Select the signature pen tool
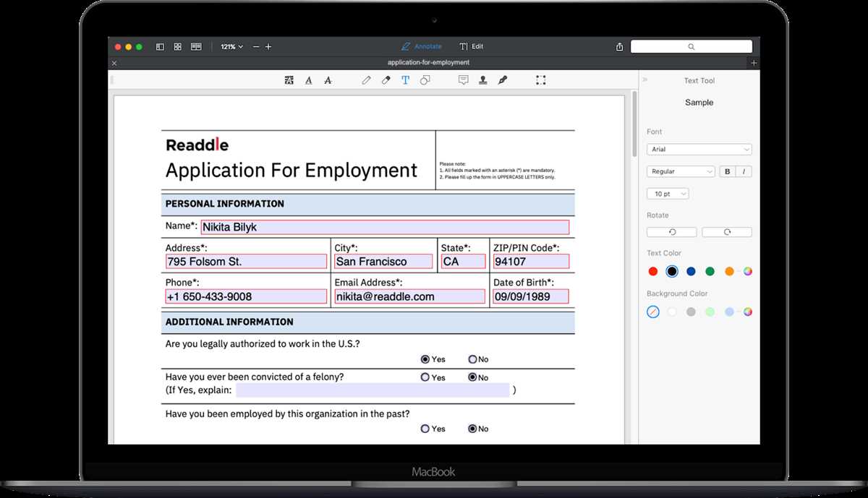868x498 pixels. pyautogui.click(x=502, y=80)
